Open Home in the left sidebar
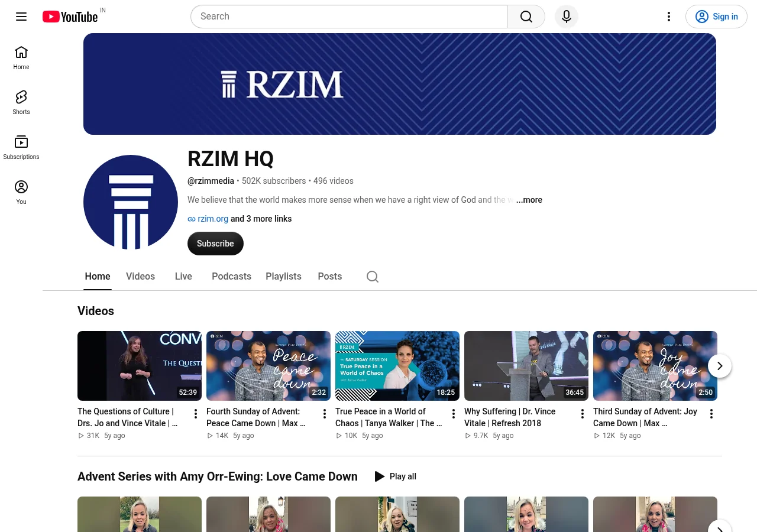757x532 pixels. [21, 58]
